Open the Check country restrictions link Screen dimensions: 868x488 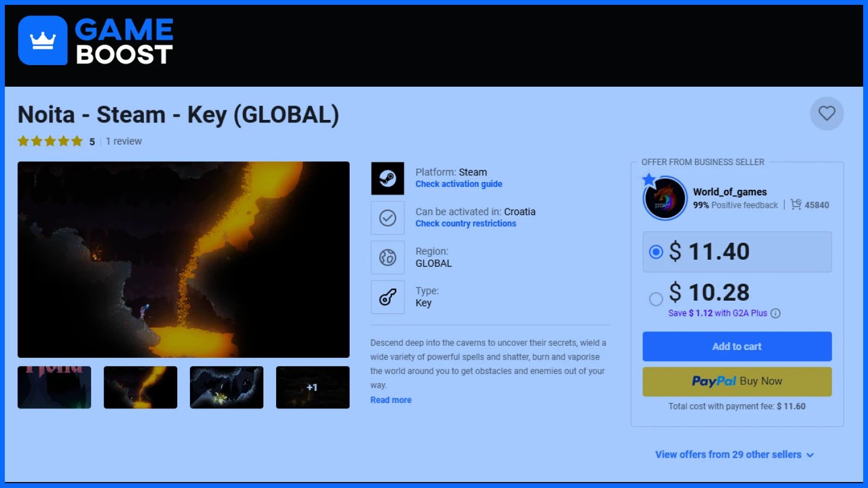pyautogui.click(x=466, y=224)
